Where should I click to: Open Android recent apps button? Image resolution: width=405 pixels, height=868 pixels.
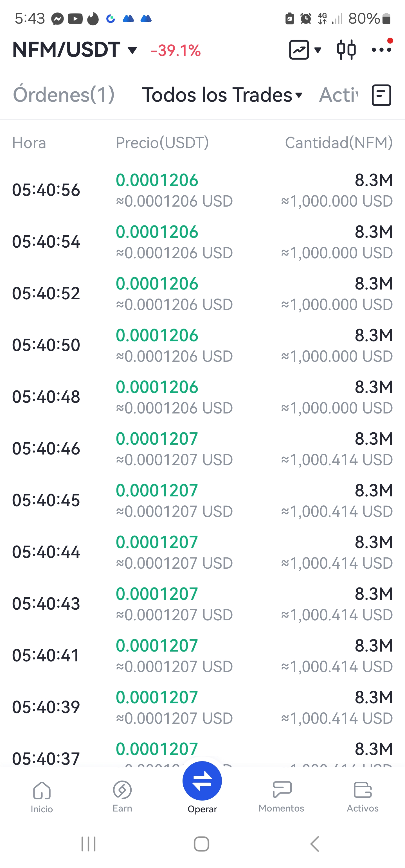click(x=88, y=844)
